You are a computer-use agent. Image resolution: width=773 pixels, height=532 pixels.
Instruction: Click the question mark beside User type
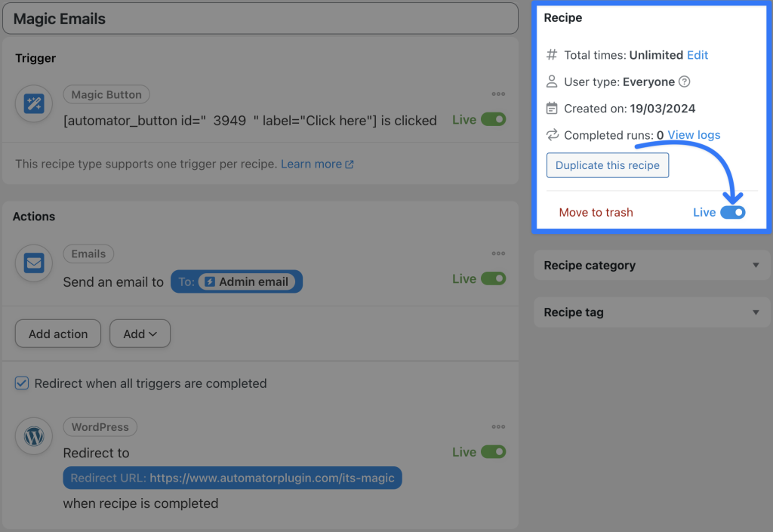685,81
